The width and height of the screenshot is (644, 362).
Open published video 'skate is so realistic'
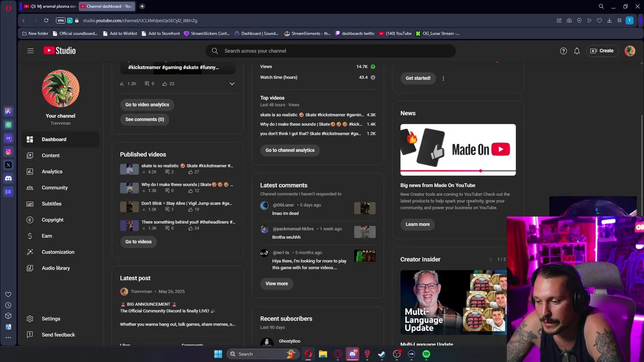pos(187,166)
